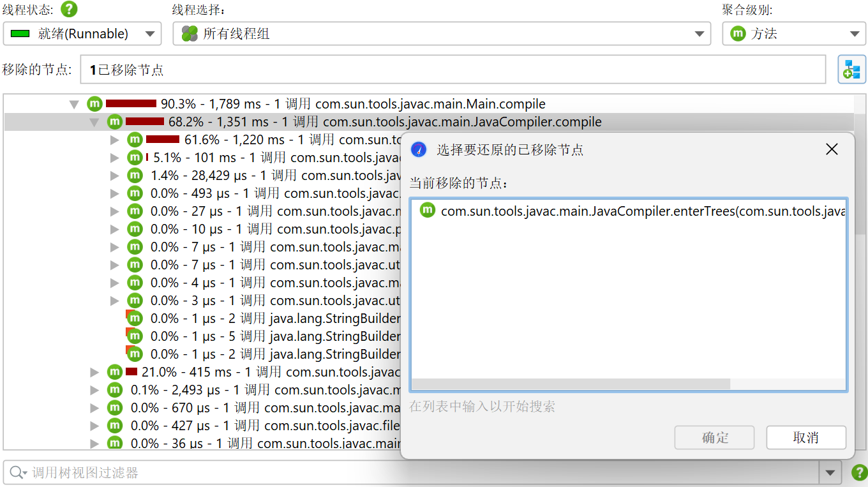Close the 选择要还原的已移除节点 dialog
The height and width of the screenshot is (487, 868).
[832, 149]
